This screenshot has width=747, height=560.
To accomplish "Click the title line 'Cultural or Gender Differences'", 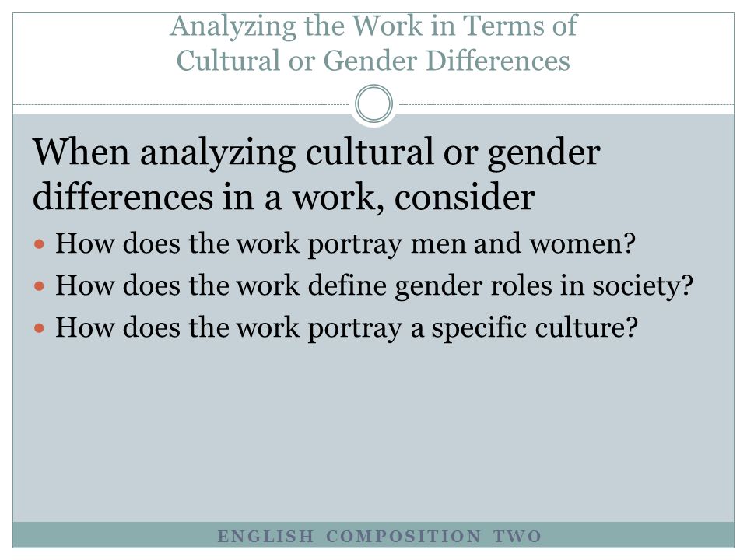I will pyautogui.click(x=373, y=61).
